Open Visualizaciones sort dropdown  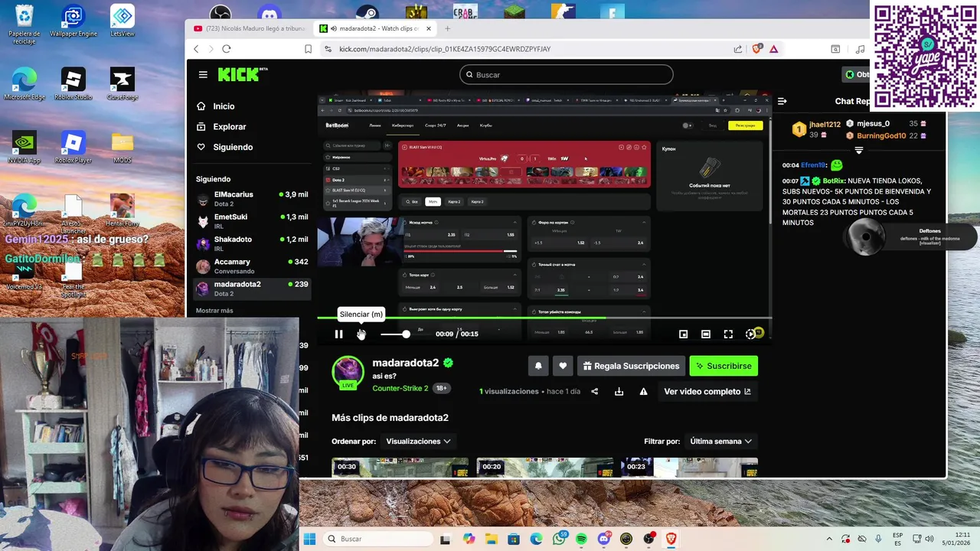(418, 441)
